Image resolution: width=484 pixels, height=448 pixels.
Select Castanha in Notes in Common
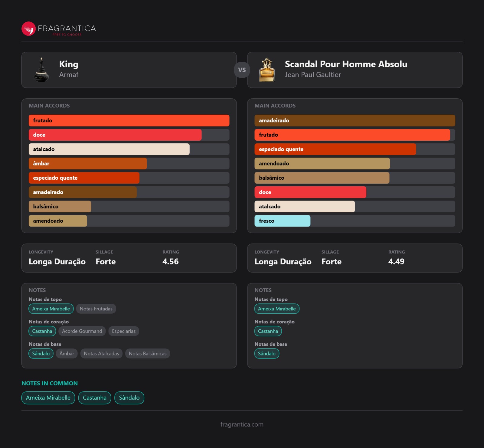95,398
